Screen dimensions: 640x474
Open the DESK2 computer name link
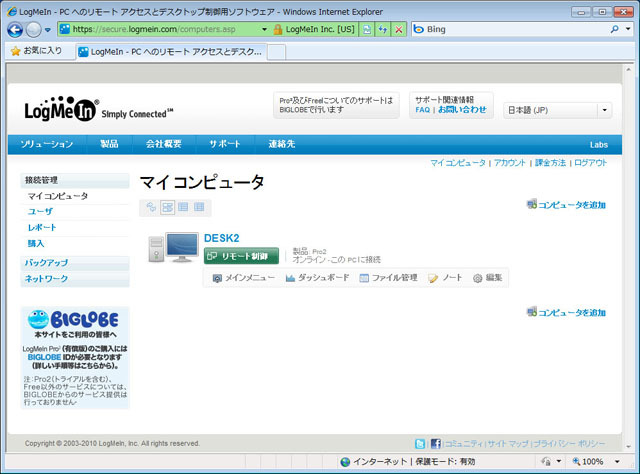coord(222,238)
